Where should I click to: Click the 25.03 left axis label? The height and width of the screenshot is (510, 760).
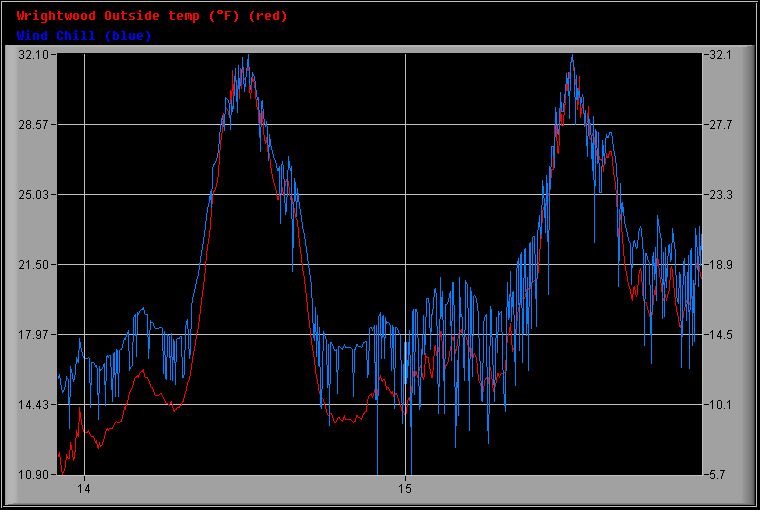[x=33, y=195]
